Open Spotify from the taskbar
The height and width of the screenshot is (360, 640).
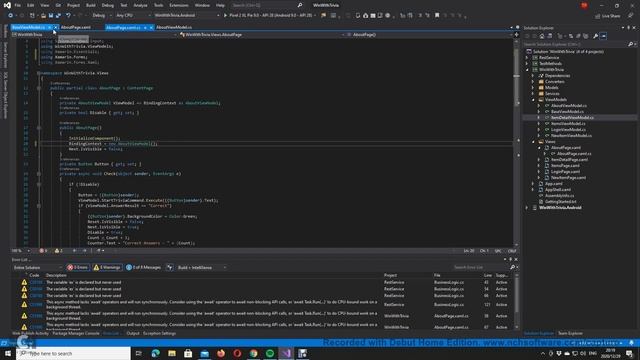270,353
